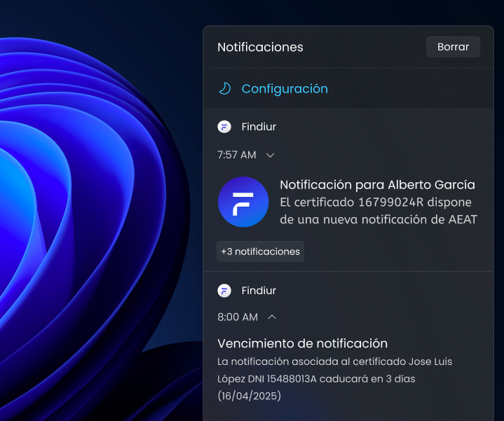Viewport: 504px width, 421px height.
Task: Click the small Findiur icon above 8:00 AM
Action: [x=224, y=291]
